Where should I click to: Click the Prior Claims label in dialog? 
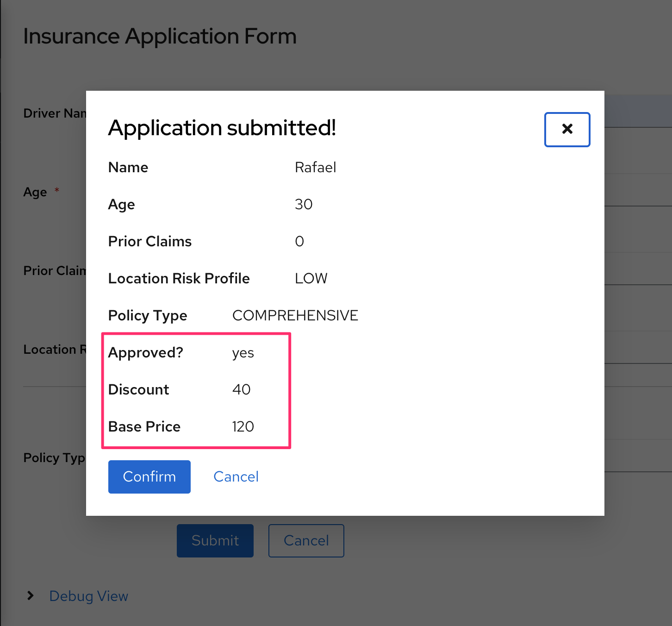tap(150, 241)
